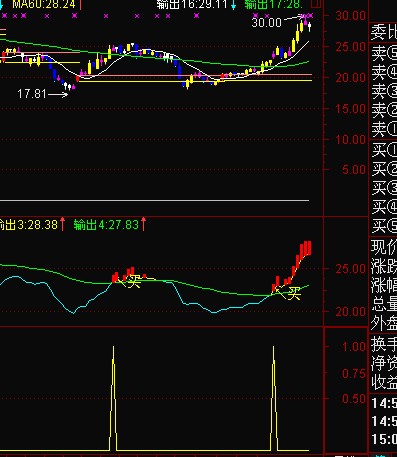Click the 卖② ask row
Image resolution: width=397 pixels, height=457 pixels.
pos(383,110)
